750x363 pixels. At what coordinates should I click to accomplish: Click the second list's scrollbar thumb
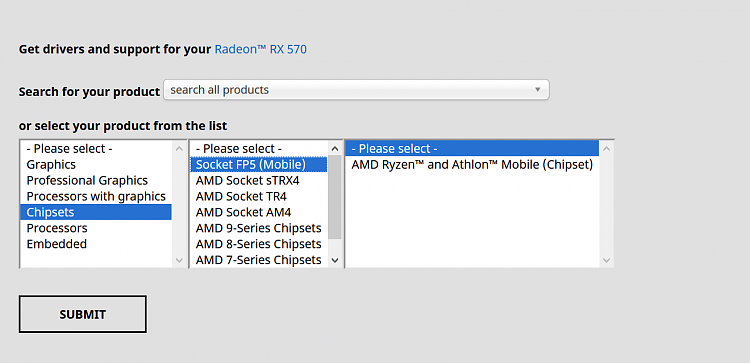coord(335,197)
